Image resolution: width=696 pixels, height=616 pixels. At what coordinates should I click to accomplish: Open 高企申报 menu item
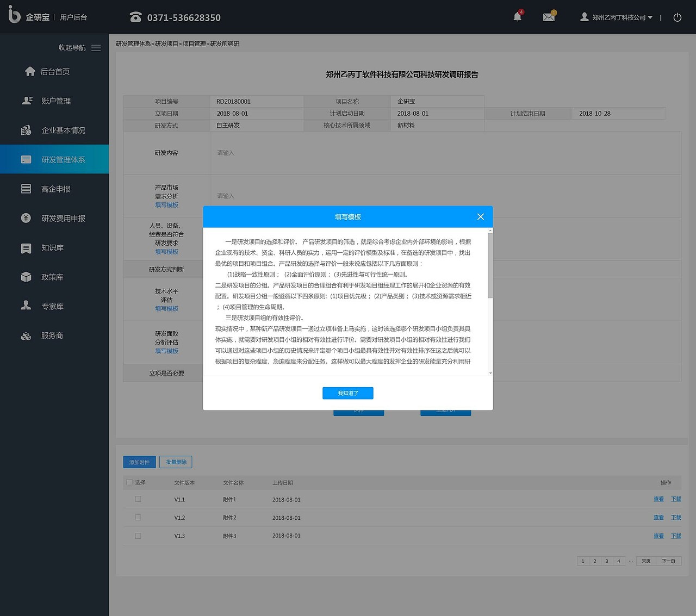(56, 189)
